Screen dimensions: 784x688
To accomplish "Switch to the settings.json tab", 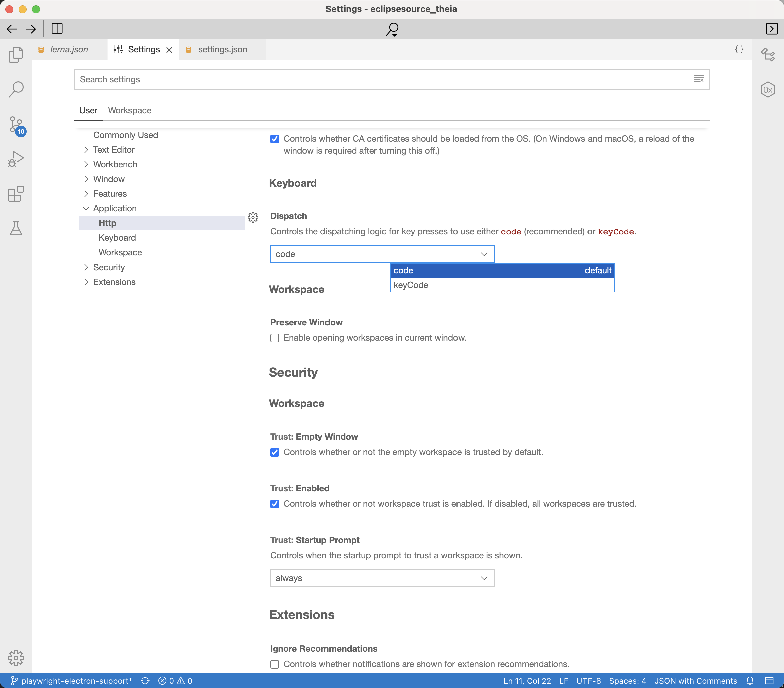I will point(222,49).
